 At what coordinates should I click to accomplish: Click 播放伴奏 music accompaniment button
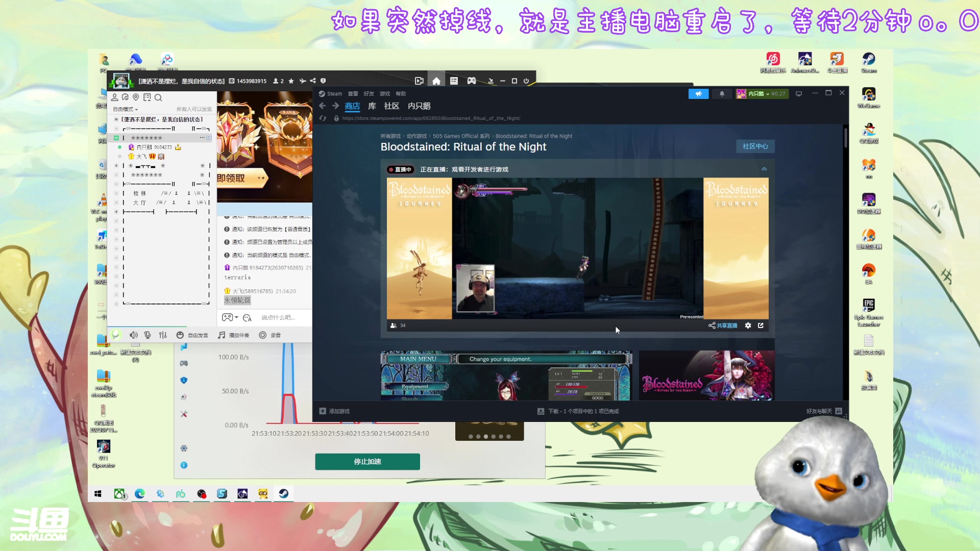tap(234, 335)
